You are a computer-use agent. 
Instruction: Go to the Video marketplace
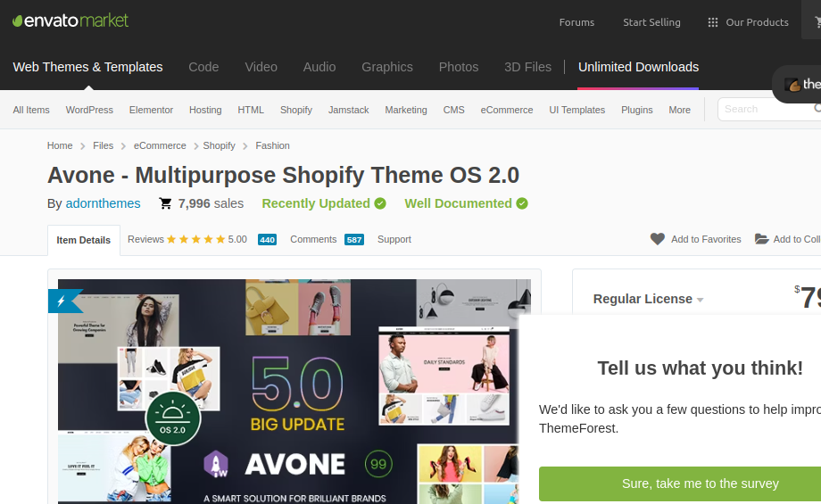point(261,67)
